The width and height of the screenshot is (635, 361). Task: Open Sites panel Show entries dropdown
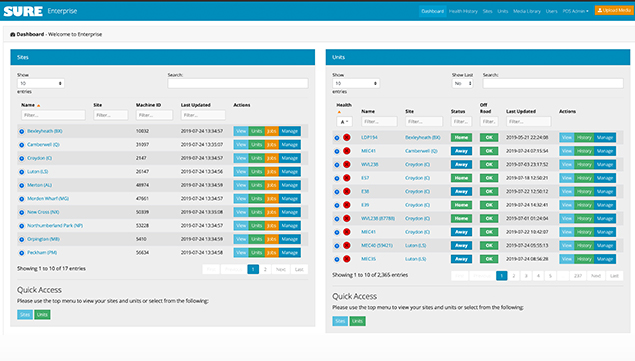point(40,83)
